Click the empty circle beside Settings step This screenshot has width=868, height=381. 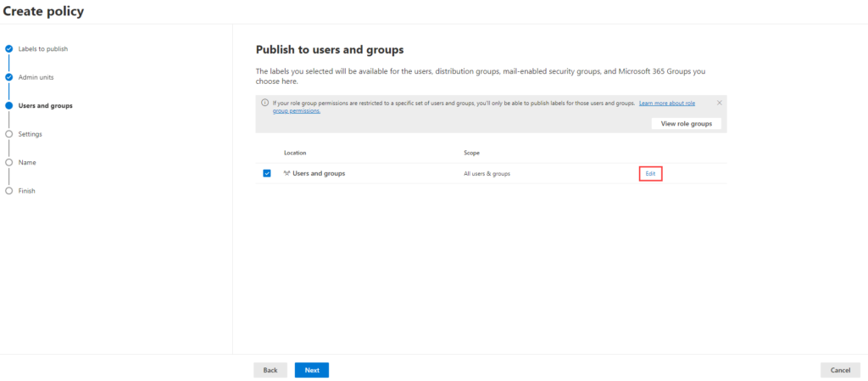point(8,134)
